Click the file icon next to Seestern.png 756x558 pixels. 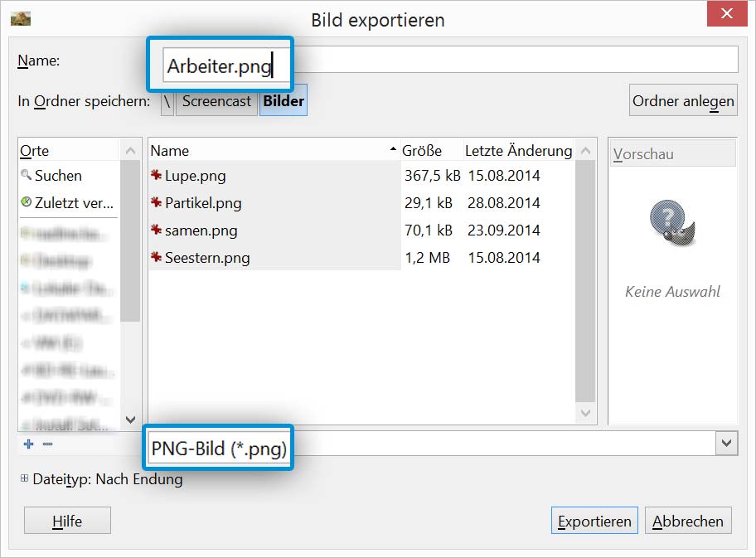[x=156, y=257]
